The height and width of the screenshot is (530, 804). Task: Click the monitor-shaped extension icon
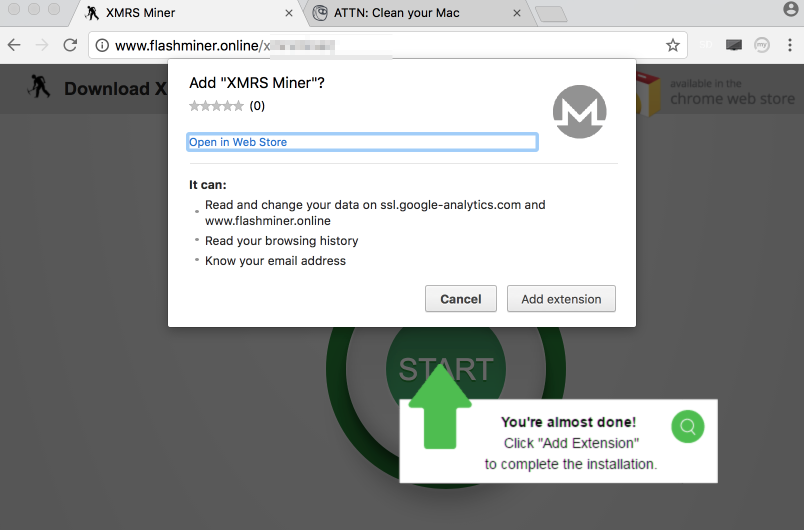click(734, 45)
